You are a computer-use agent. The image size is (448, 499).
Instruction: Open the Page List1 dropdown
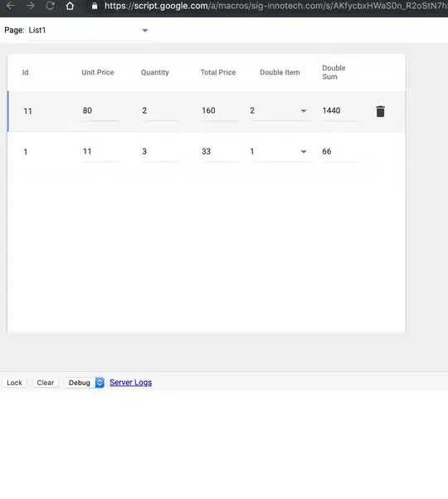[x=88, y=30]
